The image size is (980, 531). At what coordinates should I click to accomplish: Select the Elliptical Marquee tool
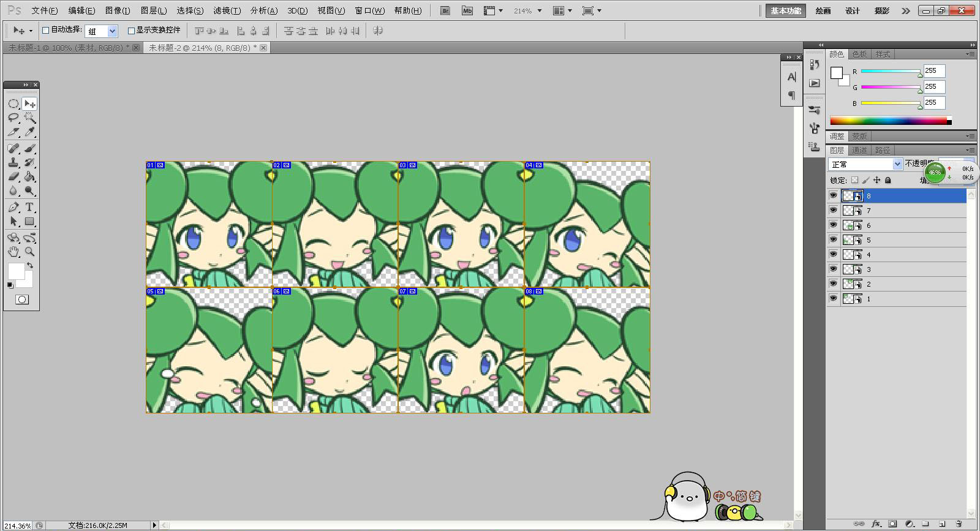click(13, 104)
